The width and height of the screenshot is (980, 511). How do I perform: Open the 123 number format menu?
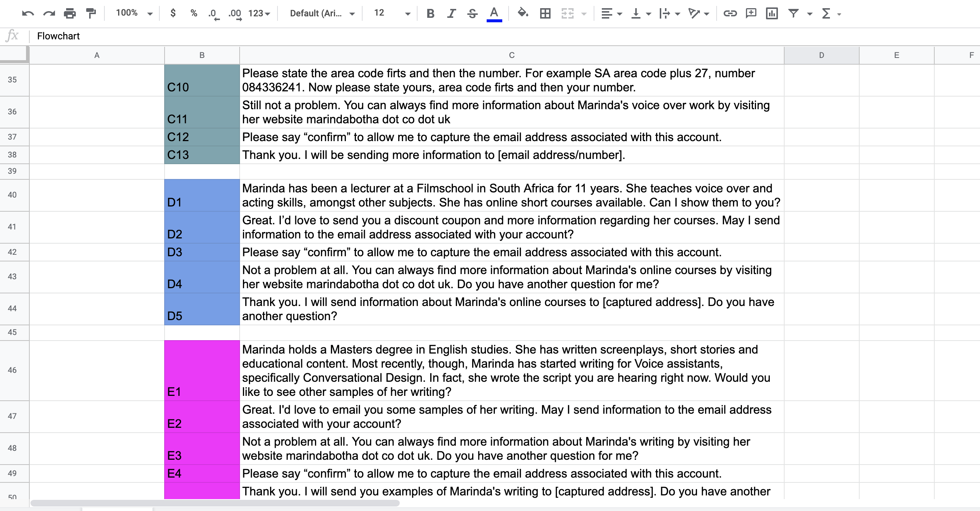259,13
